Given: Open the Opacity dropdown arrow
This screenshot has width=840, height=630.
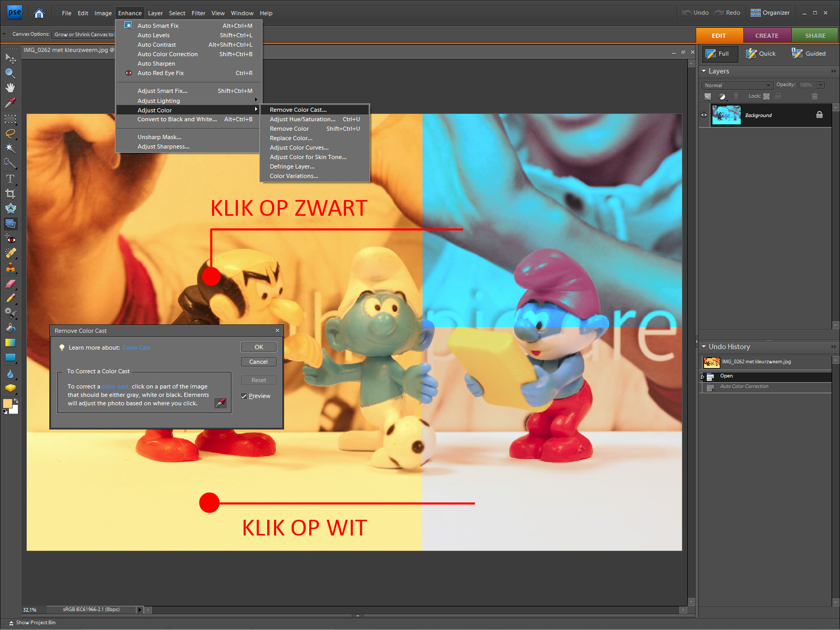Looking at the screenshot, I should coord(821,85).
